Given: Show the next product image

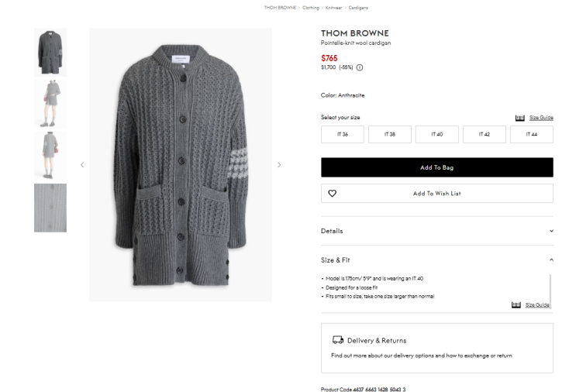Looking at the screenshot, I should point(279,164).
